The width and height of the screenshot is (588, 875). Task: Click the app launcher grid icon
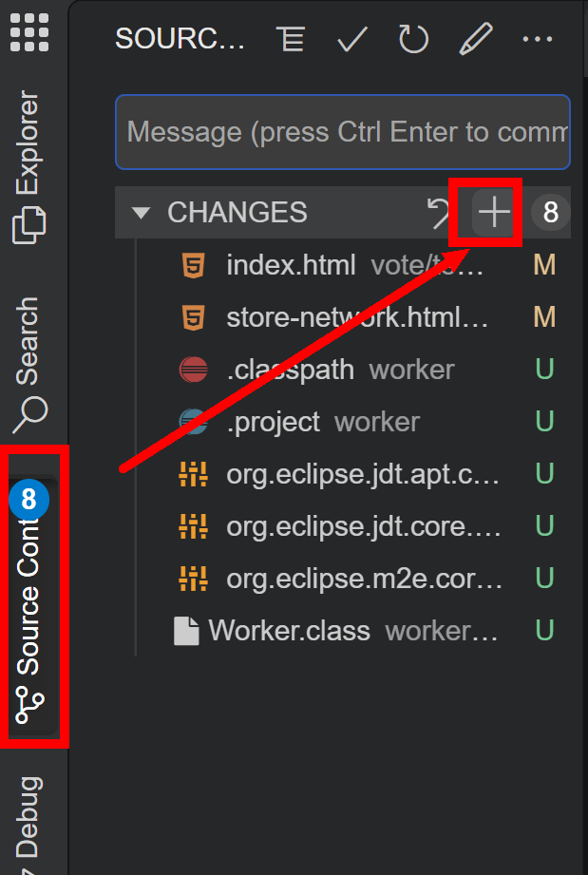(x=29, y=31)
